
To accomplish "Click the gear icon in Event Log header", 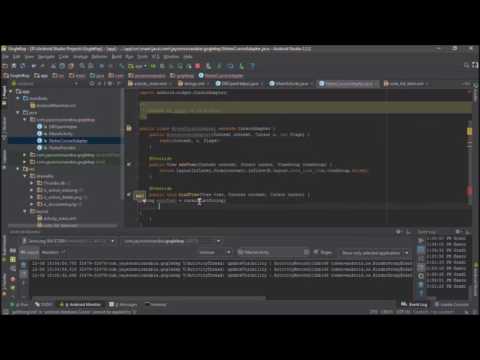I will point(459,232).
